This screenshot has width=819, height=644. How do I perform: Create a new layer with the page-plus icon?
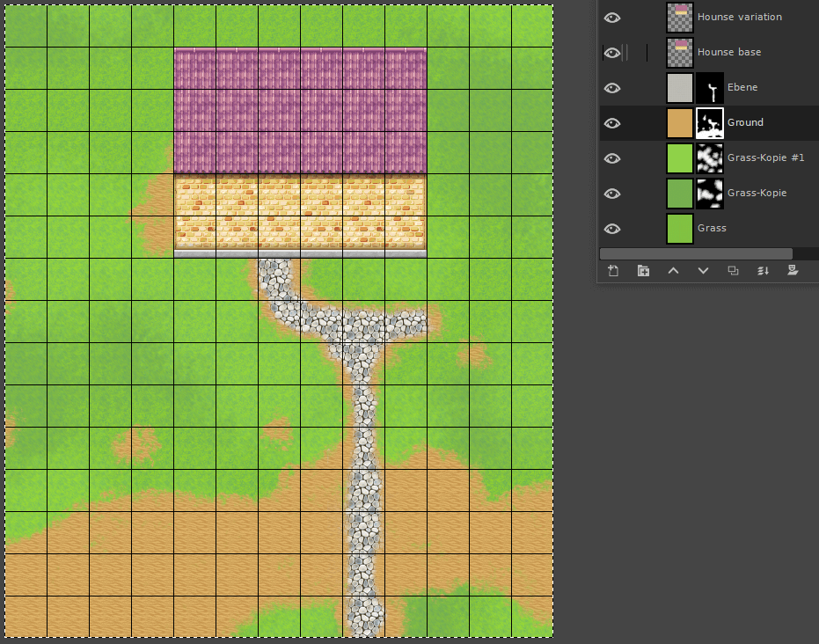(x=613, y=271)
